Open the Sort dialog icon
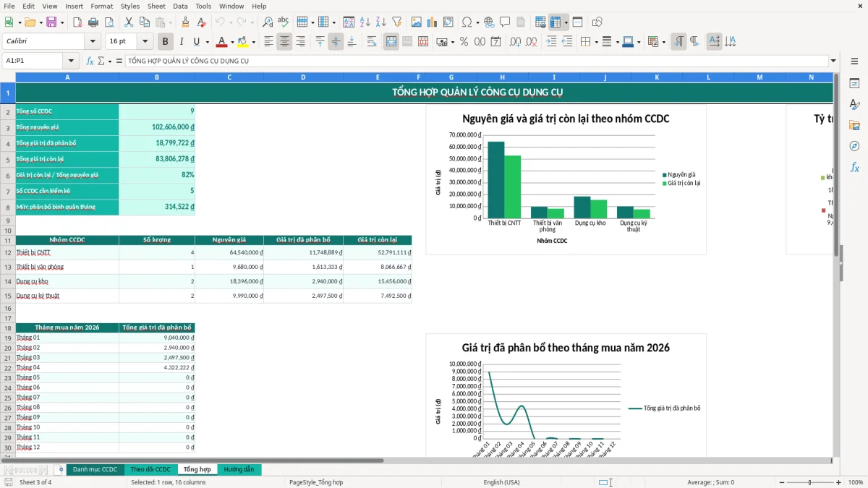The image size is (868, 488). pyautogui.click(x=349, y=22)
